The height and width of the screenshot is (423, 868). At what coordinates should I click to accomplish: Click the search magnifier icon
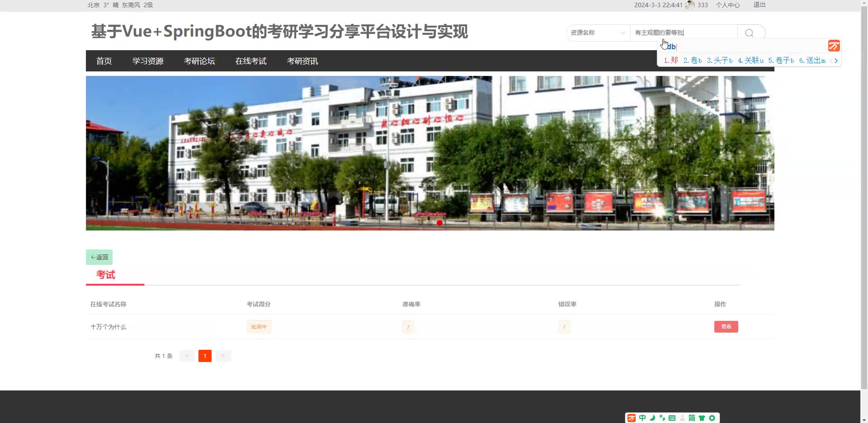pyautogui.click(x=749, y=33)
